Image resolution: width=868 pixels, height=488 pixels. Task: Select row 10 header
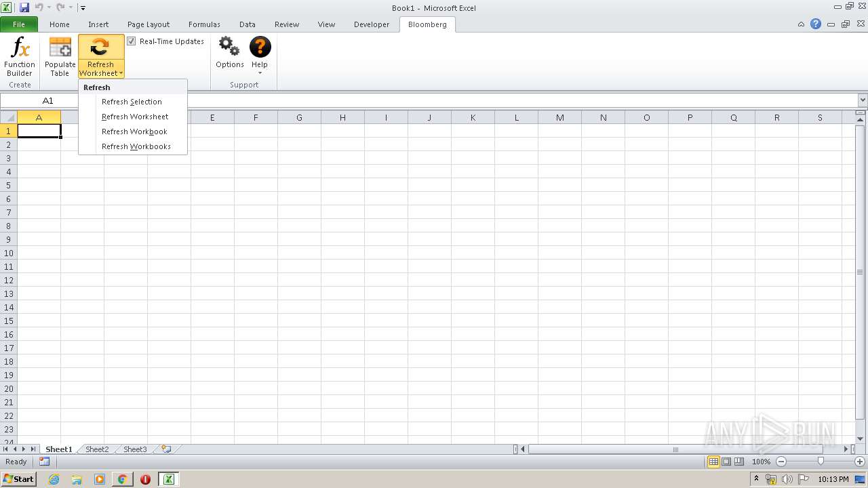[x=9, y=253]
